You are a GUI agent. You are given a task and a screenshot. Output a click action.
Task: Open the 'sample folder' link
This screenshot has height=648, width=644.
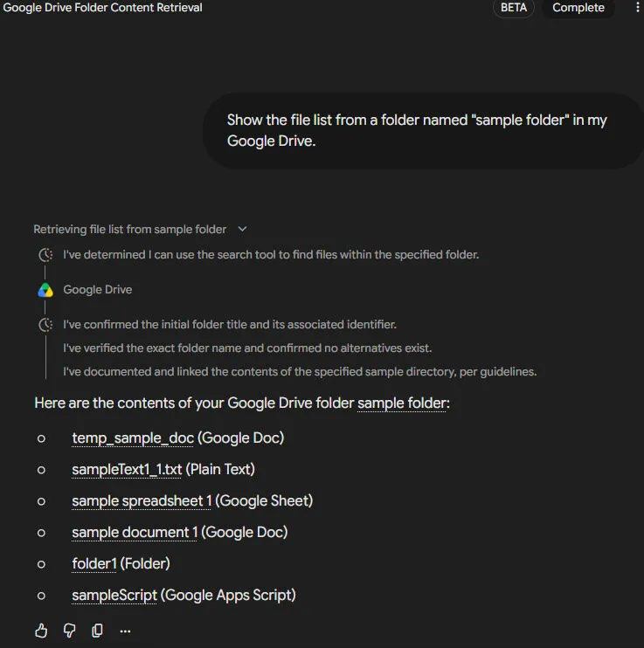point(401,403)
